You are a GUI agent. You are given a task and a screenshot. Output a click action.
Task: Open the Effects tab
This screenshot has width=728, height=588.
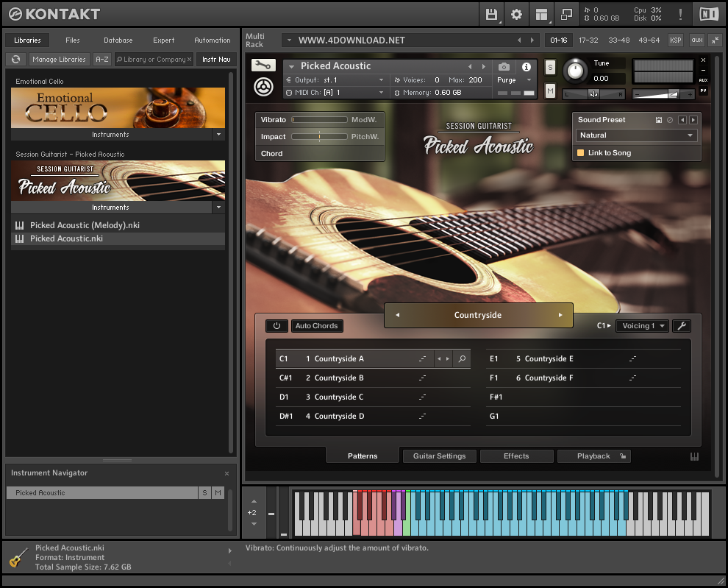516,456
